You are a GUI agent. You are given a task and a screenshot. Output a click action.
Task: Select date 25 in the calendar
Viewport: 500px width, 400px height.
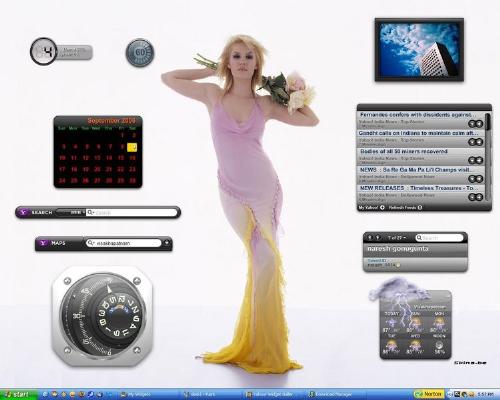(74, 180)
